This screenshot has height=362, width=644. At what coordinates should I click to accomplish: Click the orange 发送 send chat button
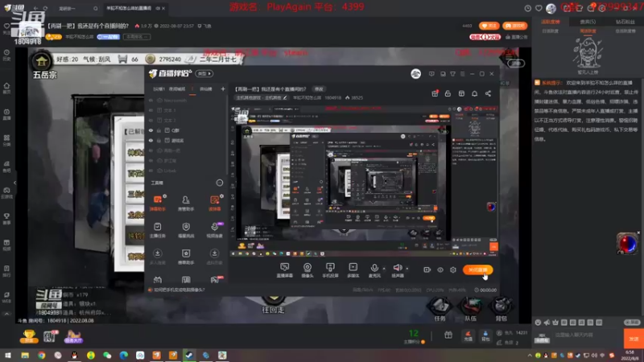(x=634, y=339)
